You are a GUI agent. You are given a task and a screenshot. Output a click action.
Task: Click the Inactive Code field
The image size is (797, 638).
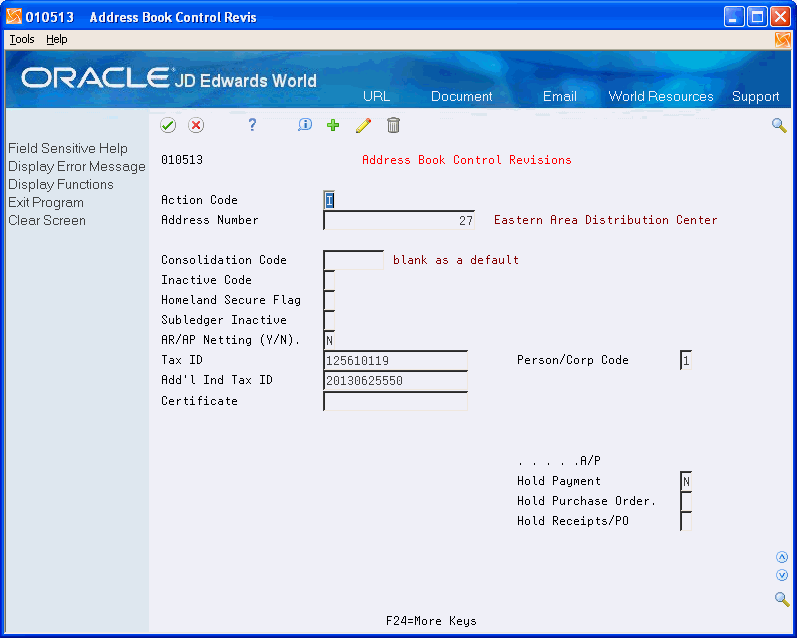(x=329, y=280)
